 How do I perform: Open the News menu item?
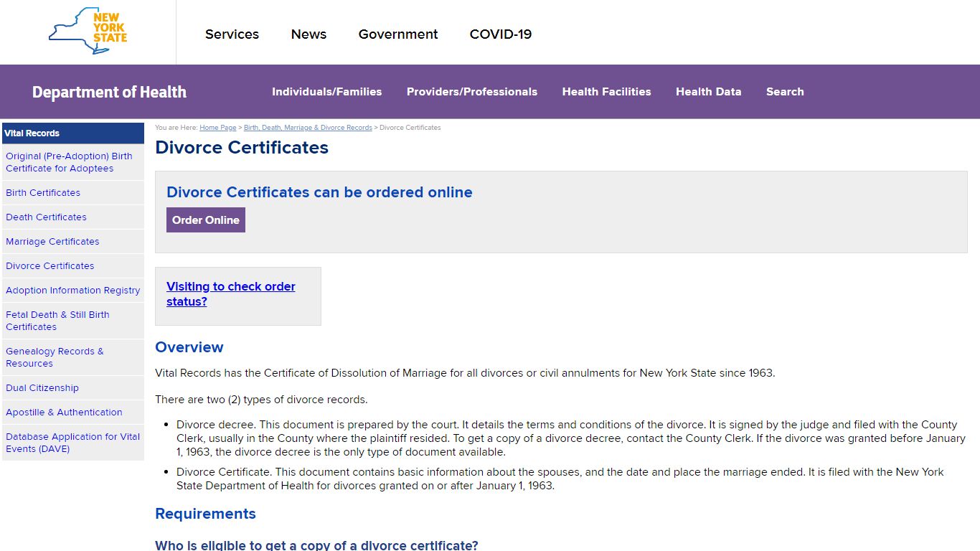(x=308, y=34)
